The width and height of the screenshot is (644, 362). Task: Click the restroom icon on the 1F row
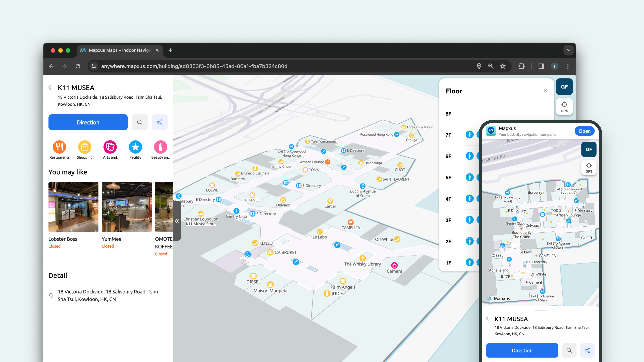[470, 262]
